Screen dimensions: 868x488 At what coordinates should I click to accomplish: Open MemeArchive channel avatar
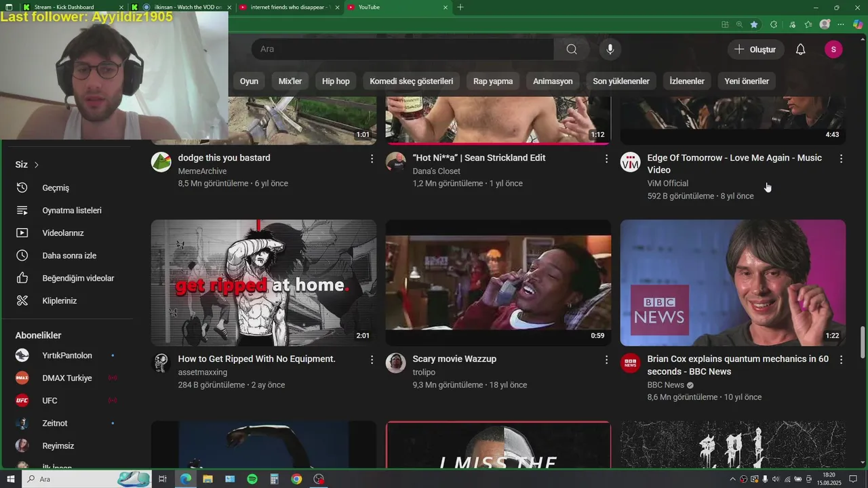(x=161, y=162)
